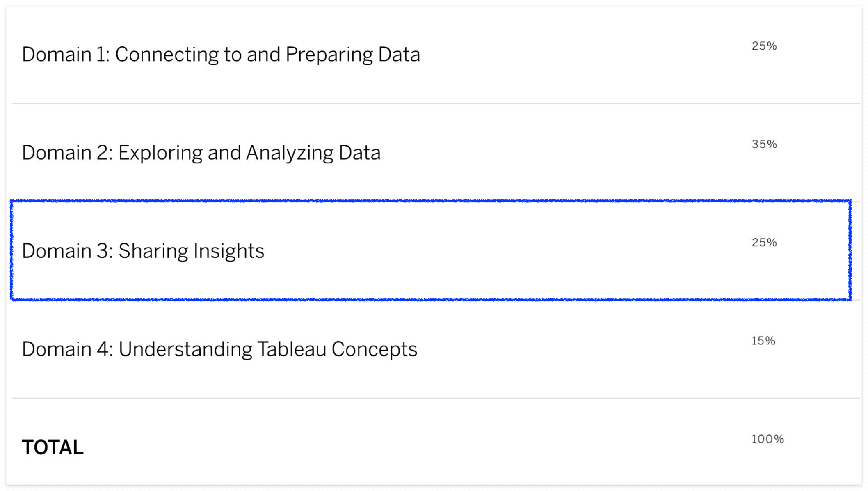Click the 15% value for Domain 4
This screenshot has height=491, width=868.
click(x=763, y=341)
